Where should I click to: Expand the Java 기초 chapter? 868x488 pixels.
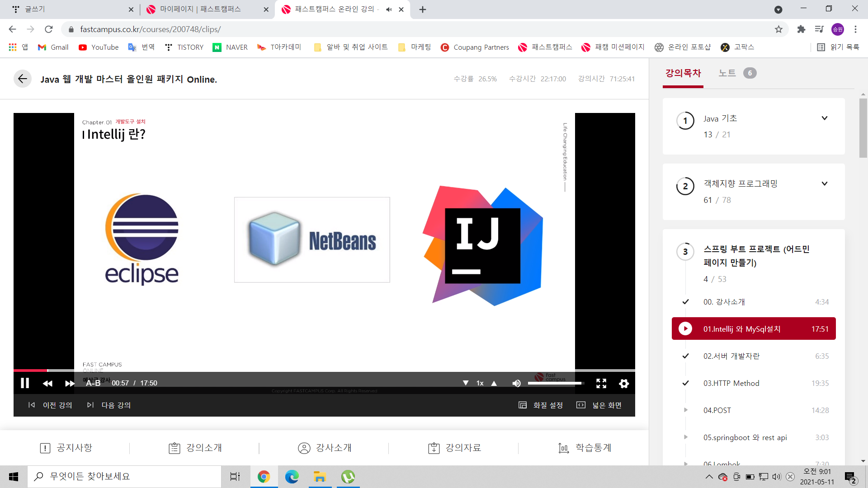tap(824, 118)
